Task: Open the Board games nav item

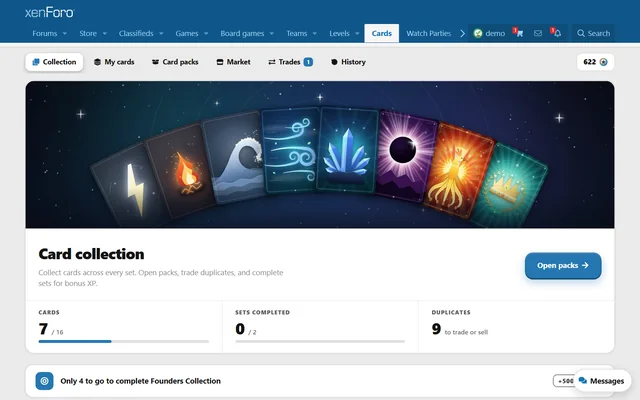Action: click(x=242, y=33)
